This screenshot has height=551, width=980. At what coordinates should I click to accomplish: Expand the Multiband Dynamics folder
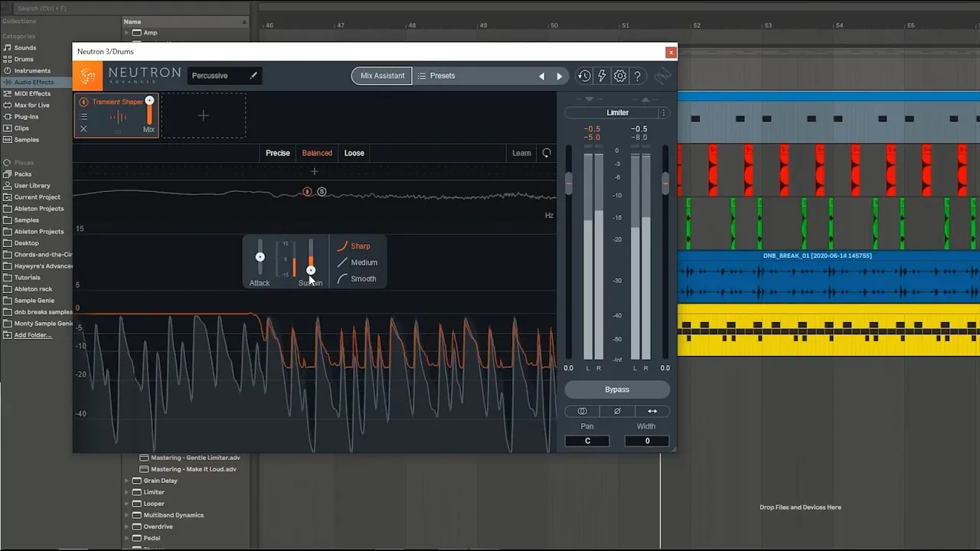[x=127, y=515]
